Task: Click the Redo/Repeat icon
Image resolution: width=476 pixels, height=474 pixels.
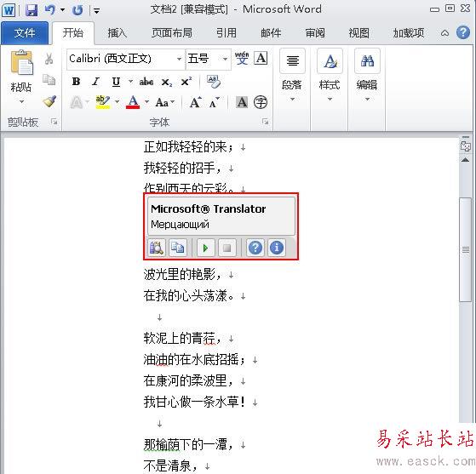Action: click(x=77, y=10)
